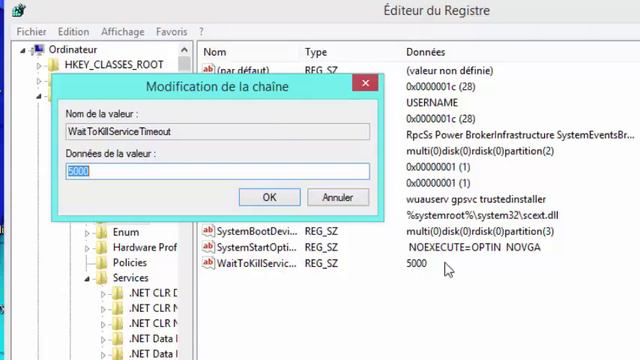Screen dimensions: 640x360
Task: Expand the Enum tree node
Action: click(87, 233)
